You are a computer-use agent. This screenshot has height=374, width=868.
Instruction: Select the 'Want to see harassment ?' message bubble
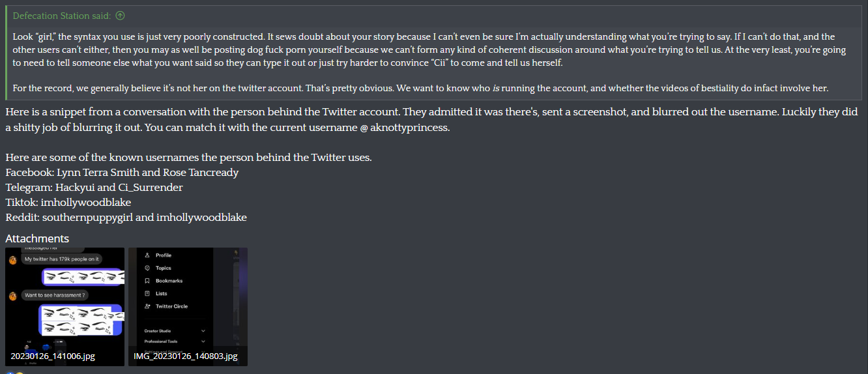[x=55, y=295]
